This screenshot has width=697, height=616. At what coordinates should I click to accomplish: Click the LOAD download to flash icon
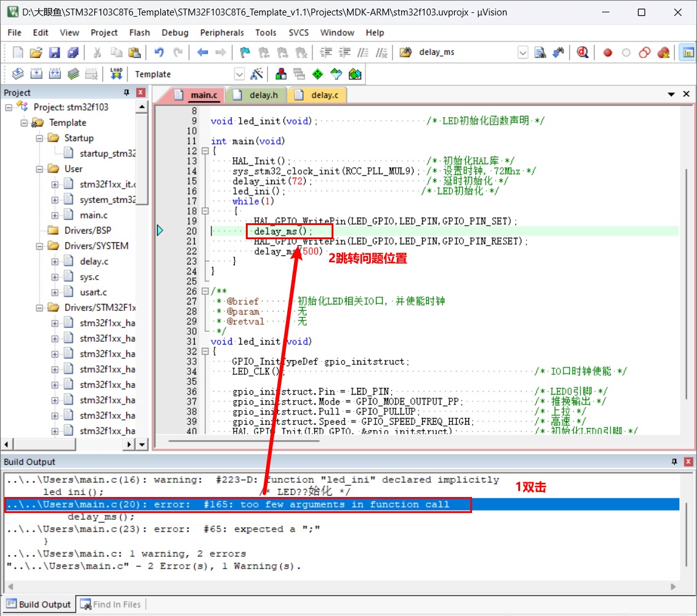click(x=116, y=74)
